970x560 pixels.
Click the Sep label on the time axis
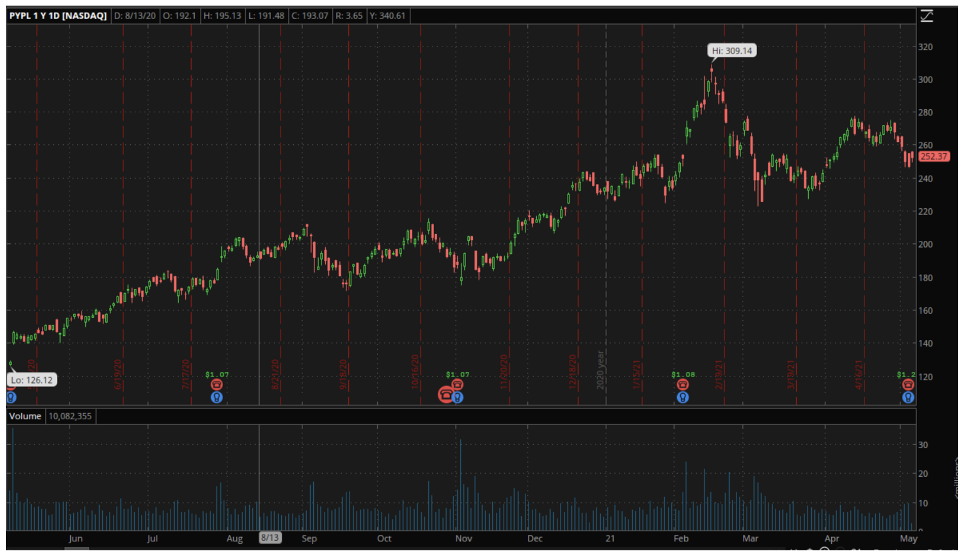(309, 538)
